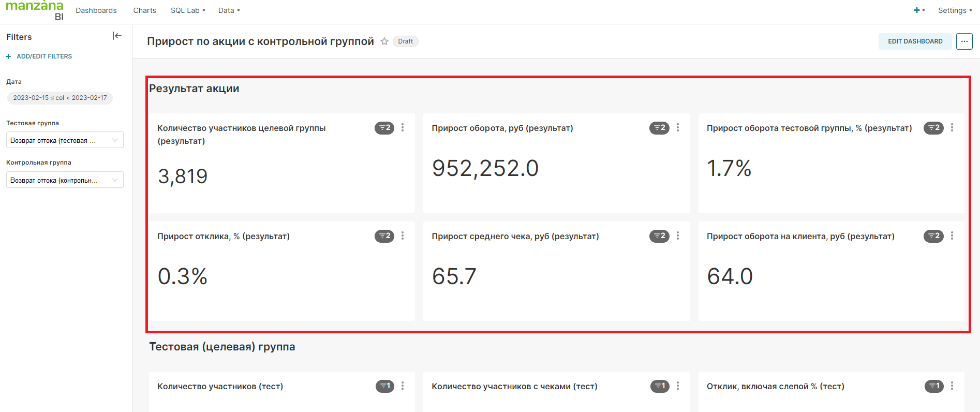Click the EDIT DASHBOARD button
980x412 pixels.
(915, 41)
